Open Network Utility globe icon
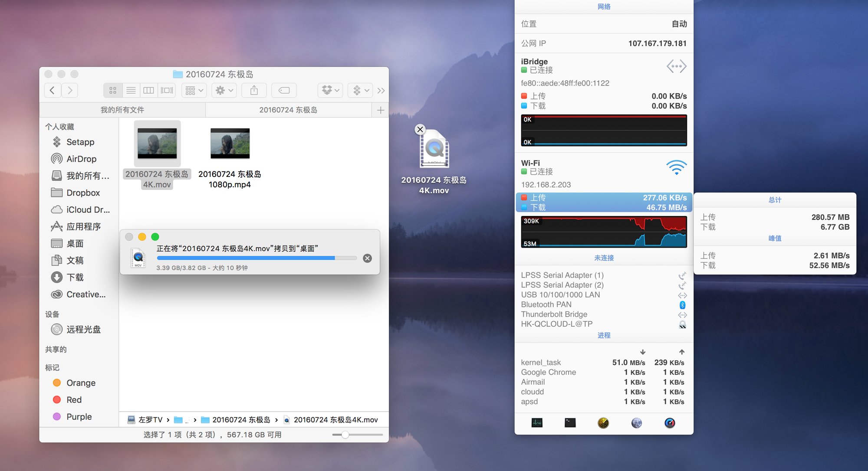Image resolution: width=868 pixels, height=471 pixels. pos(636,423)
